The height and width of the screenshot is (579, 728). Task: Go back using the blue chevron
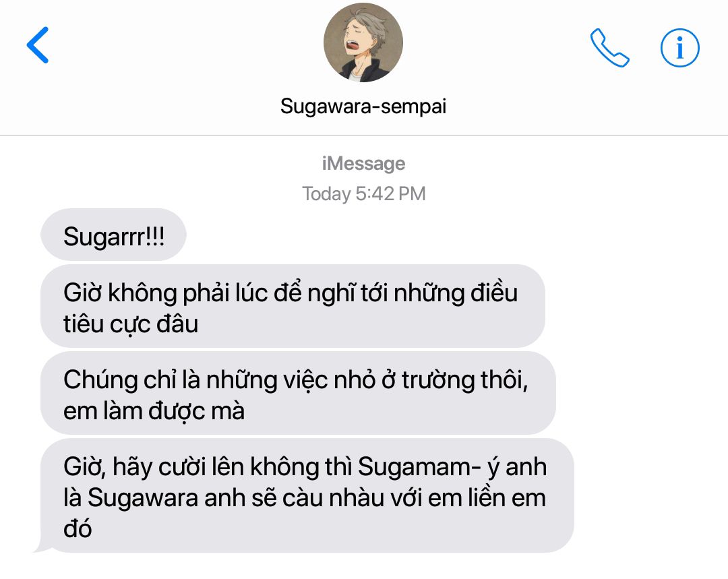coord(38,44)
